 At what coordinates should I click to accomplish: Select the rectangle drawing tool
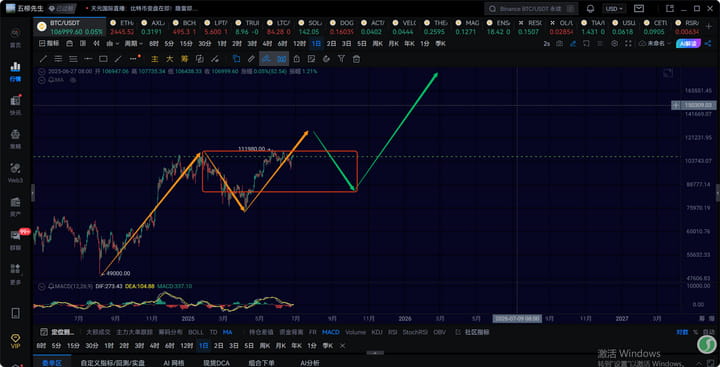[x=103, y=59]
